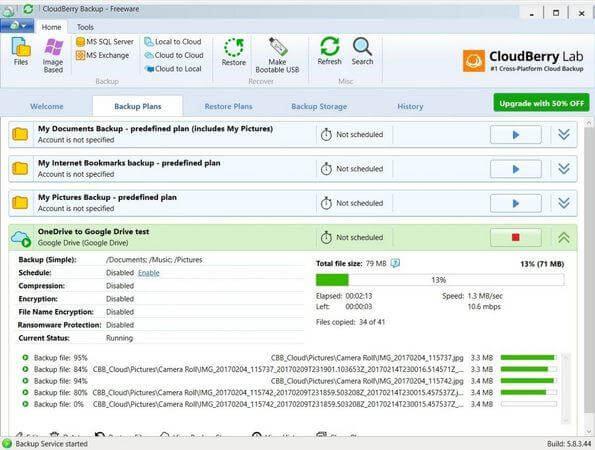
Task: Click cloud icon of OneDrive to Google Drive plan
Action: [x=21, y=238]
